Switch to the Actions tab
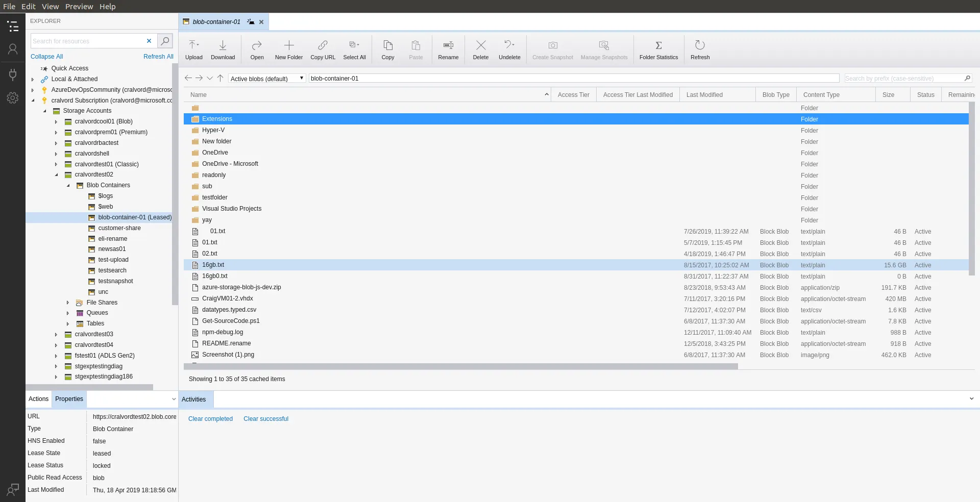The height and width of the screenshot is (502, 980). tap(39, 399)
